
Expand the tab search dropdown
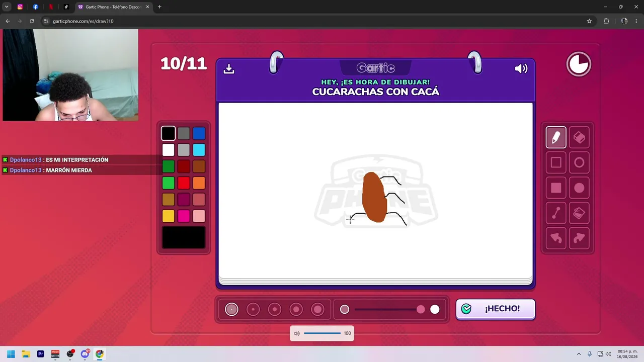point(7,7)
